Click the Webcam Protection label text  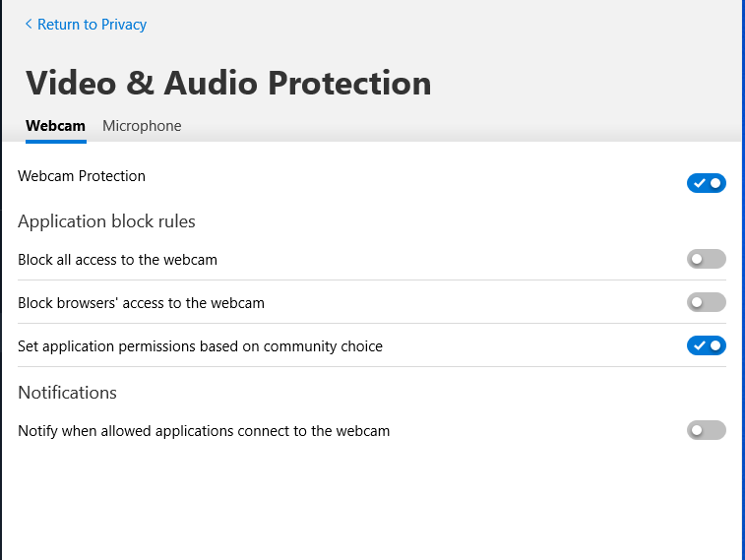click(82, 176)
